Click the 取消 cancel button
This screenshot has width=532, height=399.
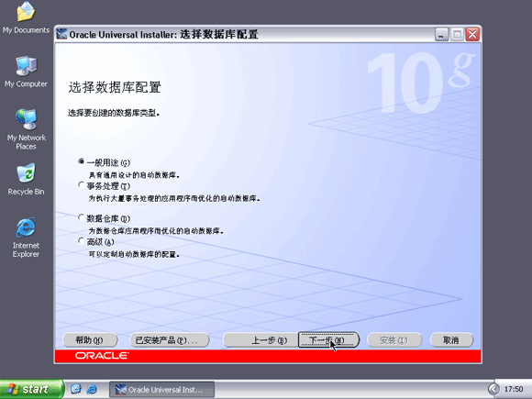[x=451, y=340]
